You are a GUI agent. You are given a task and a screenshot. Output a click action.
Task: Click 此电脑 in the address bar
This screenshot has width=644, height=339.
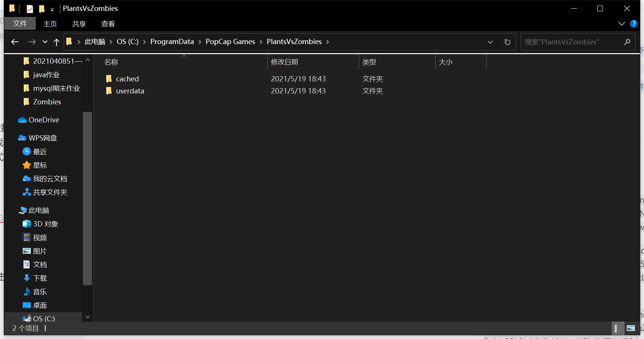click(95, 42)
